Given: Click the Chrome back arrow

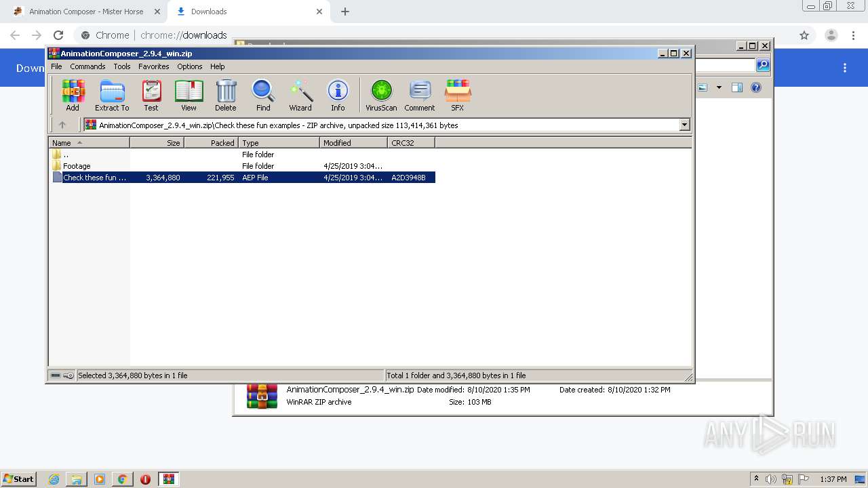Looking at the screenshot, I should [x=15, y=35].
